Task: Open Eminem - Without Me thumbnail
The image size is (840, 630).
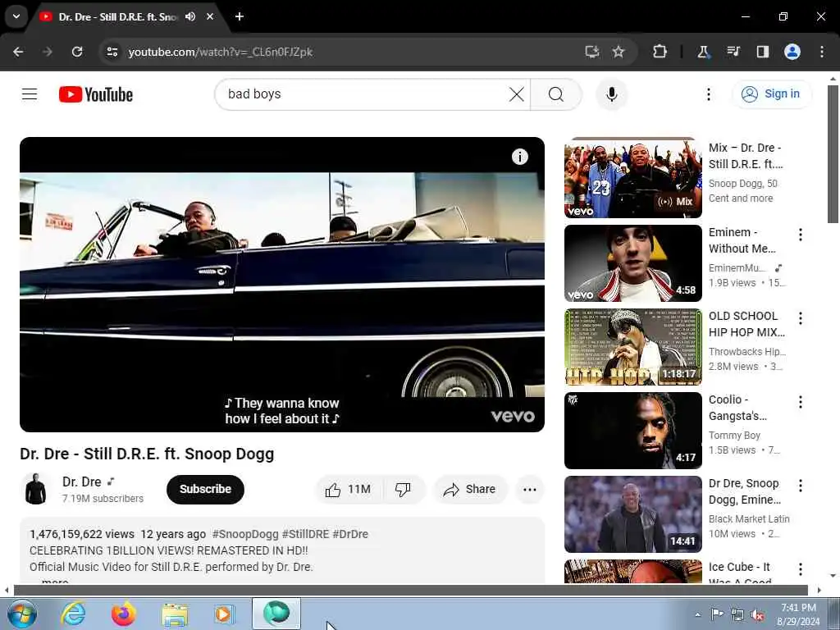Action: pyautogui.click(x=632, y=263)
